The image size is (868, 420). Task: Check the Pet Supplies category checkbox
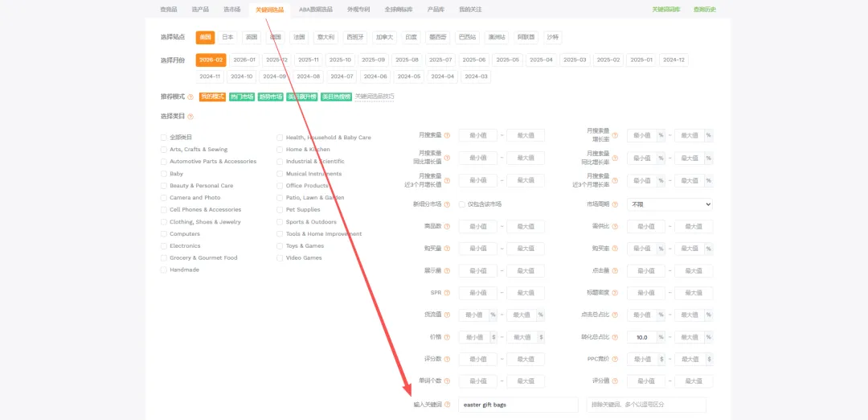point(280,210)
